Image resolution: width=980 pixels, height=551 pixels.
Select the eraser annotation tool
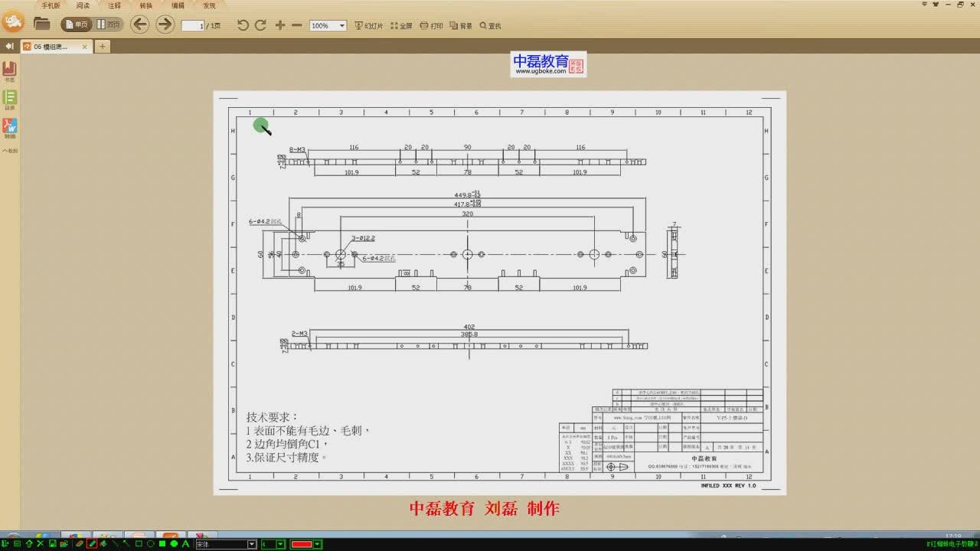pos(80,544)
